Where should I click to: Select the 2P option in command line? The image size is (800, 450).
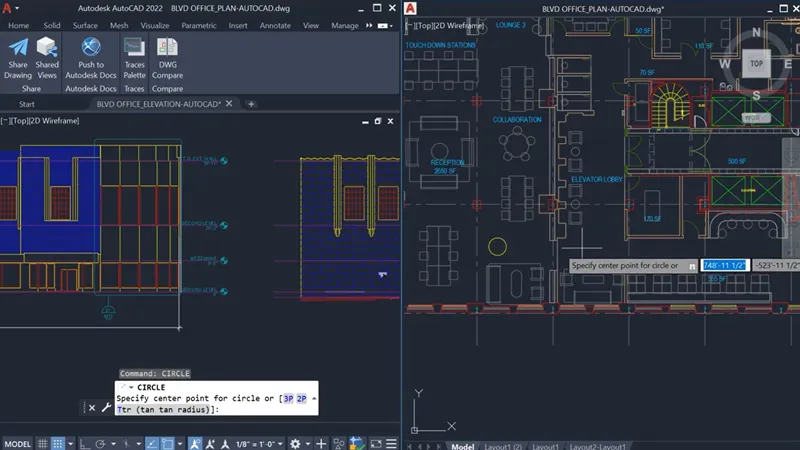[x=302, y=398]
